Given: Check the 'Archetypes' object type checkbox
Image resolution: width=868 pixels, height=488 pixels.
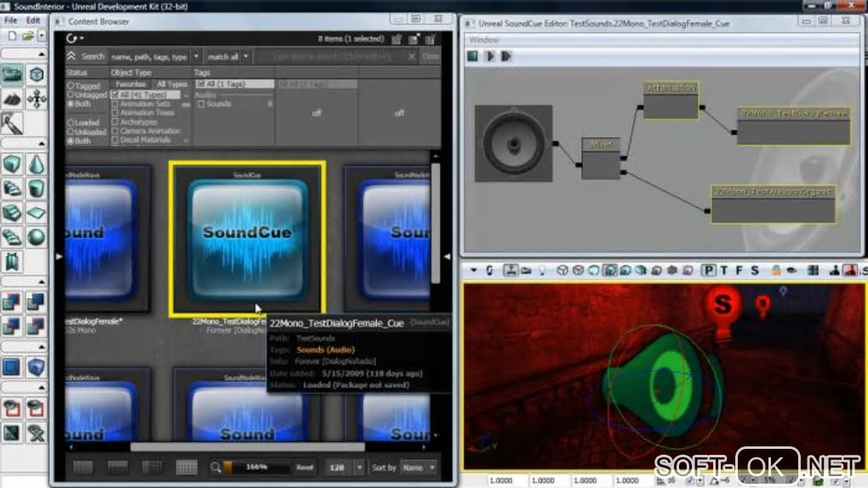Looking at the screenshot, I should point(116,122).
